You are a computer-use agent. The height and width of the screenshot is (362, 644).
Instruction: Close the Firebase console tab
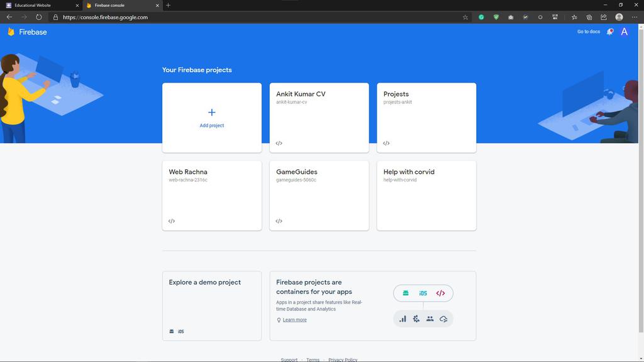[157, 5]
